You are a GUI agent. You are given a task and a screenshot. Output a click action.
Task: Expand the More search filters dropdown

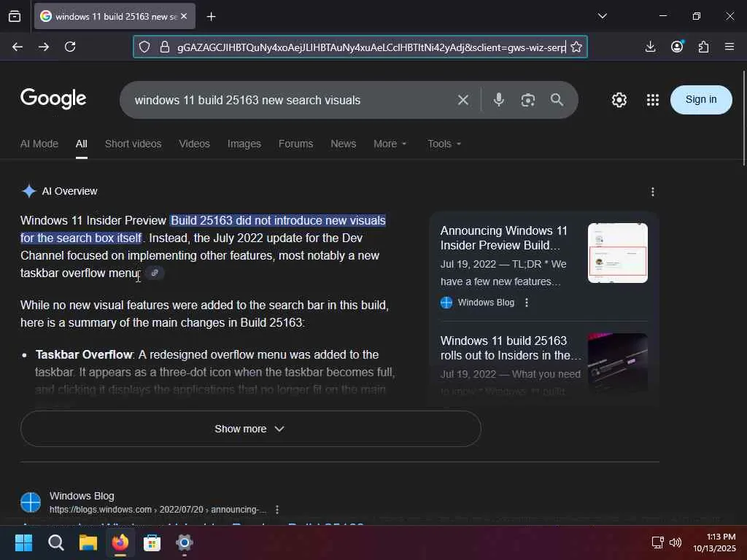point(390,144)
